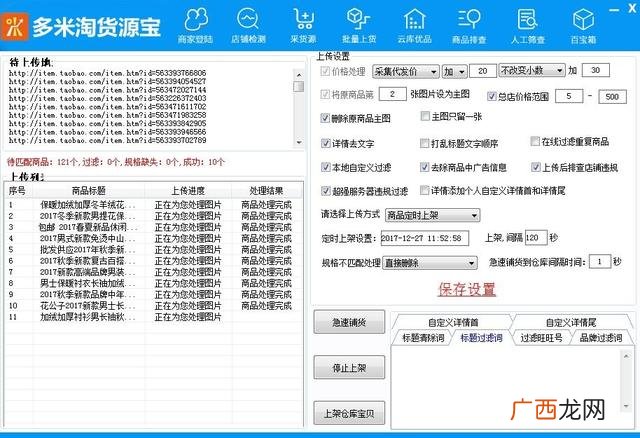Select the 标题过滤词 tab
Viewport: 640px width, 438px height.
481,338
